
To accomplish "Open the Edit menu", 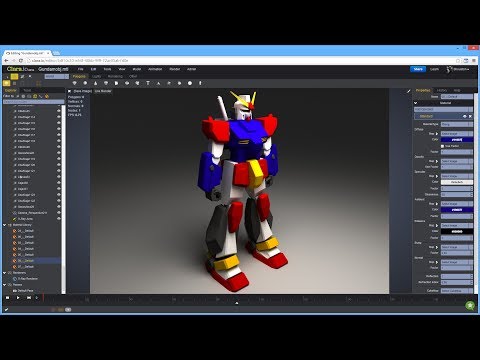I will (x=93, y=69).
